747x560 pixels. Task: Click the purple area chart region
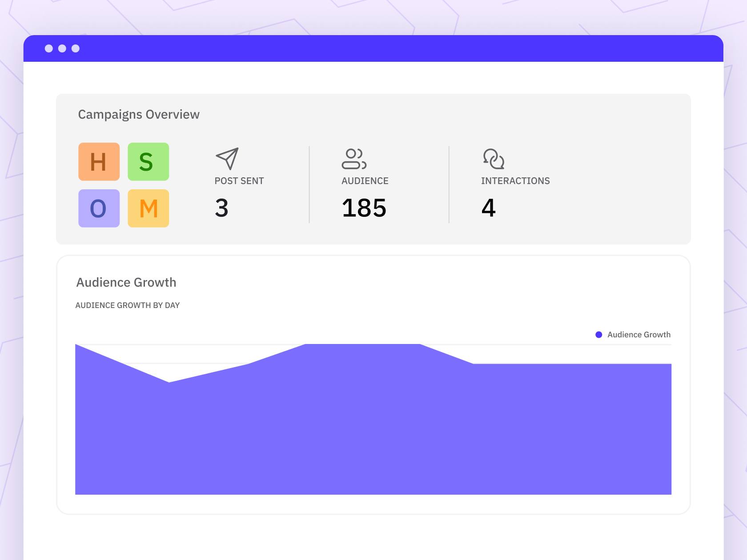click(373, 422)
